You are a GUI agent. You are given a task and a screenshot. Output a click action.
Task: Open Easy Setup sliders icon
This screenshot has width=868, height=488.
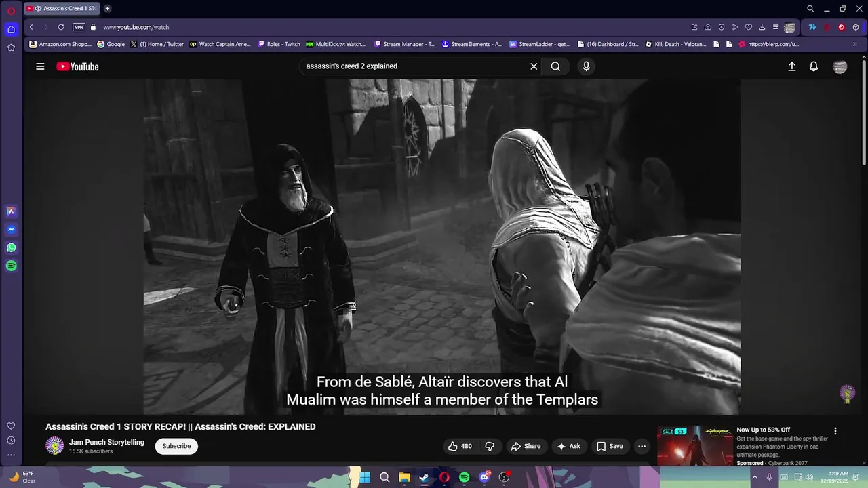(776, 27)
